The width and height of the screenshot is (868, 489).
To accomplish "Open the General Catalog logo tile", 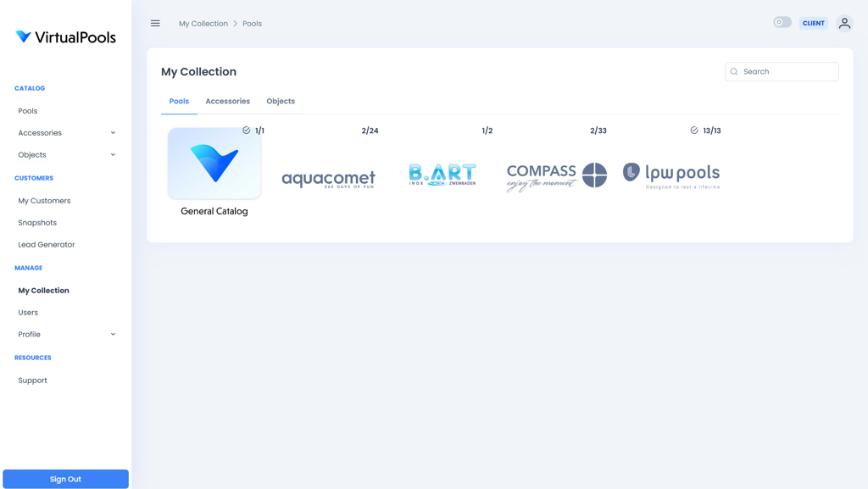I will pos(214,164).
